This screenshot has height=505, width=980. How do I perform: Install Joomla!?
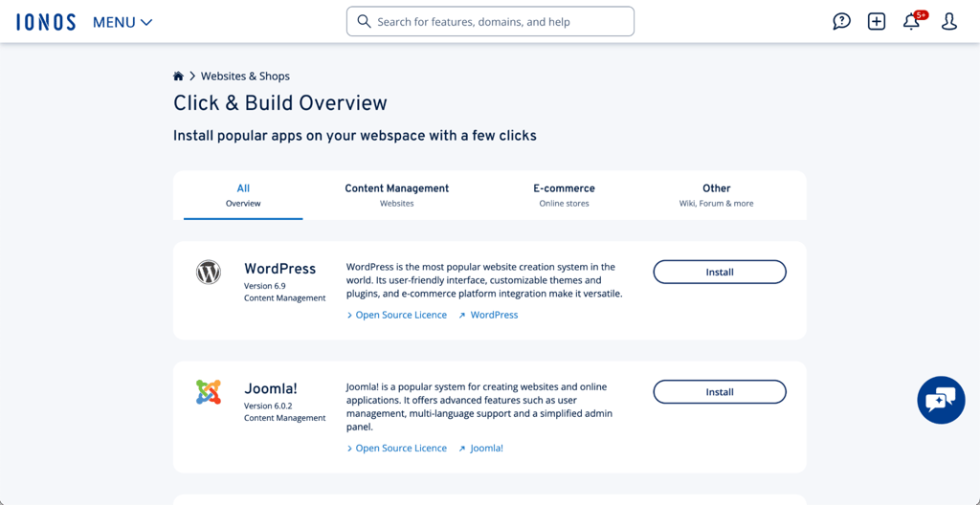click(x=720, y=392)
